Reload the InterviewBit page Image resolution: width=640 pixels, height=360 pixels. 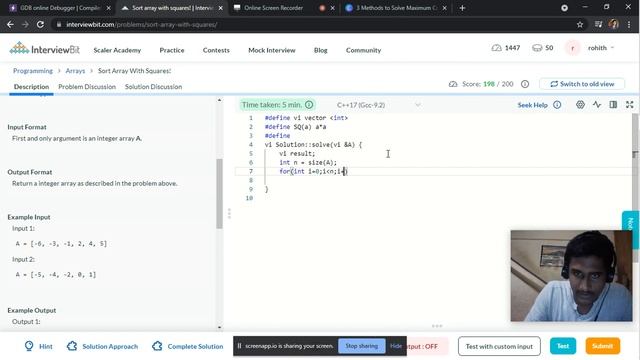pyautogui.click(x=40, y=24)
